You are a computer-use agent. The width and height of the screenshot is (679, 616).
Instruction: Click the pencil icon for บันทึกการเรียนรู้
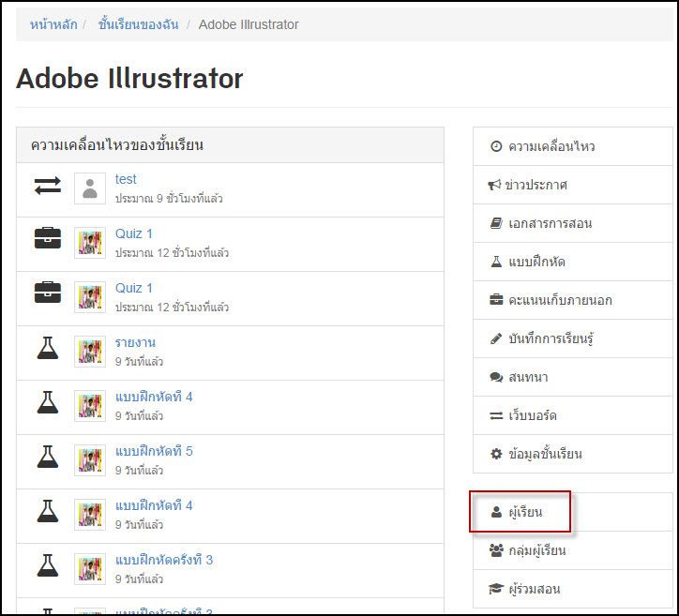[496, 338]
